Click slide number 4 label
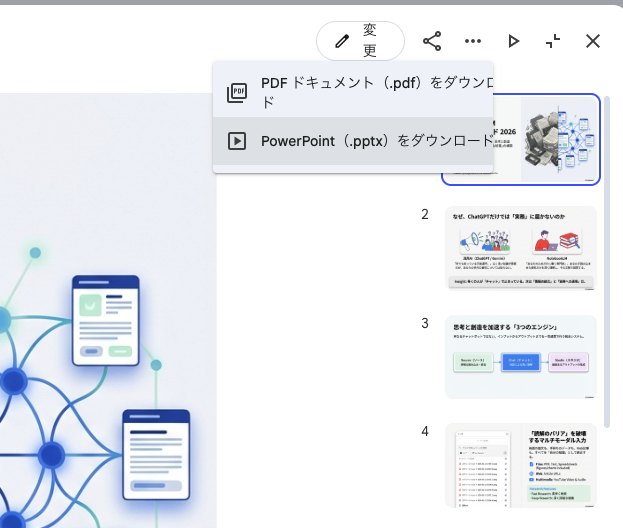The image size is (623, 528). tap(425, 431)
